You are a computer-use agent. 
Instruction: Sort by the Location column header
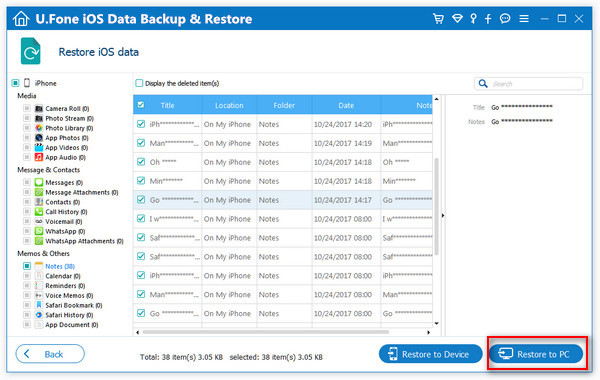(x=229, y=105)
